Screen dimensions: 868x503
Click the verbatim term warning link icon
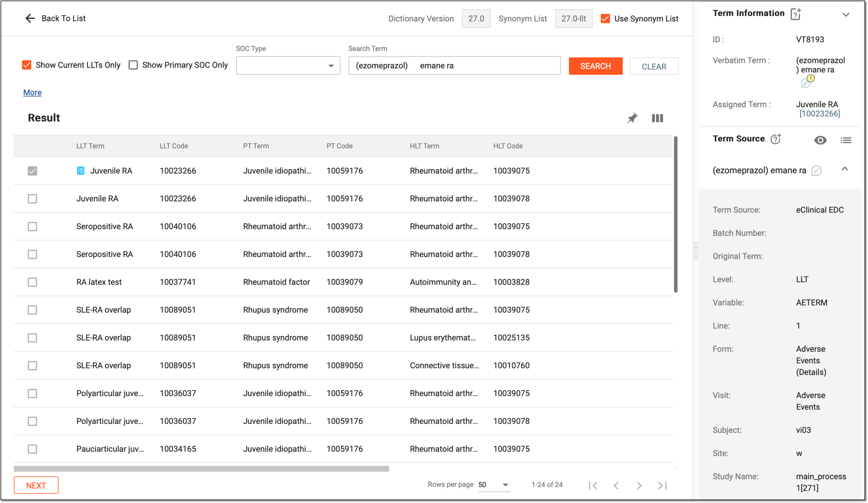(808, 81)
